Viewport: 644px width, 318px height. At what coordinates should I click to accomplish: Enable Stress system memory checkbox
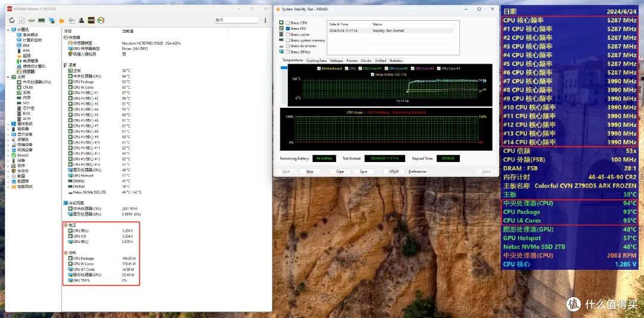click(288, 40)
